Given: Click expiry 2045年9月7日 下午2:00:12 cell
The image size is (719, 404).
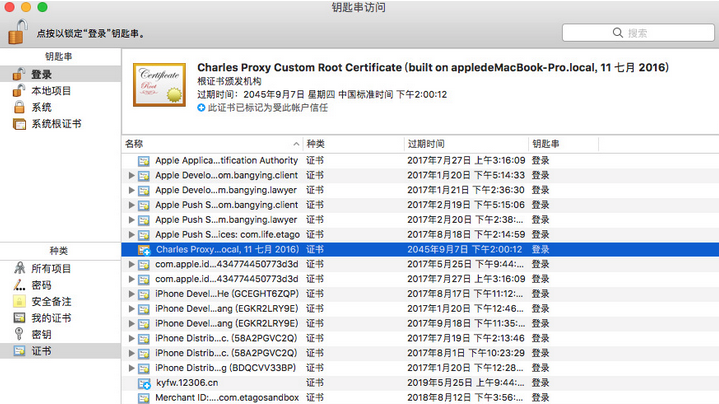Looking at the screenshot, I should (x=465, y=249).
